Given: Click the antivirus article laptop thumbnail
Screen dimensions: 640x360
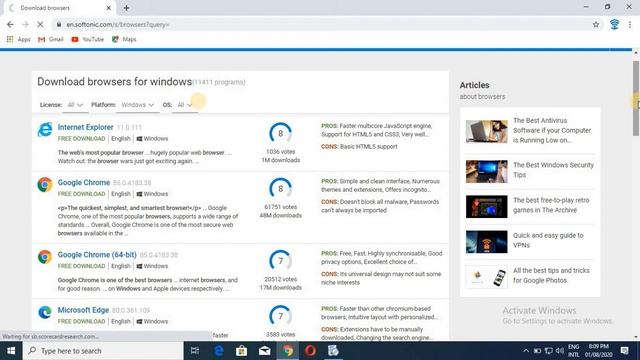Looking at the screenshot, I should 487,131.
